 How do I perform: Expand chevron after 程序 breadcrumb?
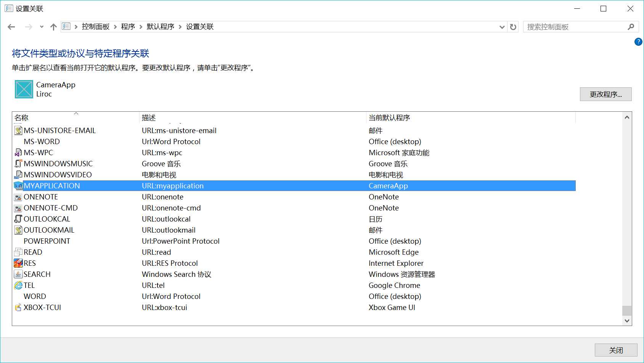pyautogui.click(x=141, y=27)
